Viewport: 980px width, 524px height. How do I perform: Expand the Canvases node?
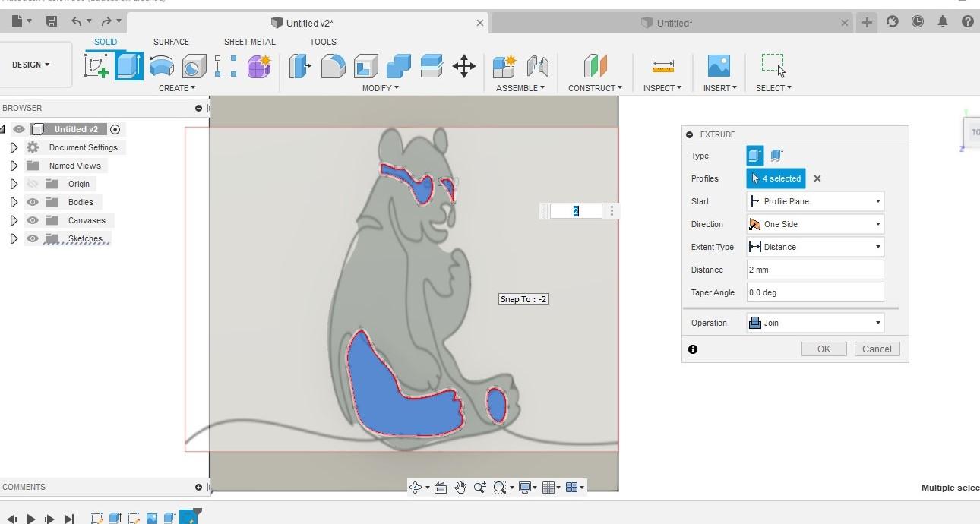[14, 220]
